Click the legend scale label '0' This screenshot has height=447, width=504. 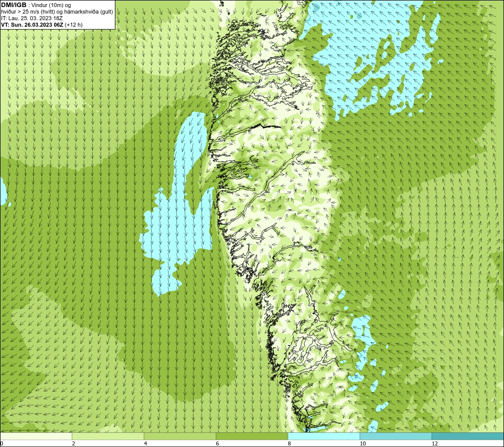click(x=2, y=443)
